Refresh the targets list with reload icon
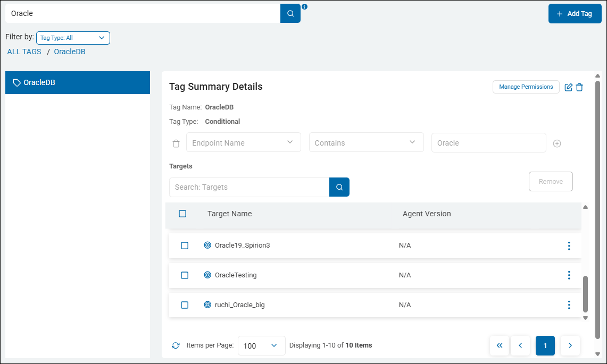This screenshot has height=364, width=607. (176, 345)
